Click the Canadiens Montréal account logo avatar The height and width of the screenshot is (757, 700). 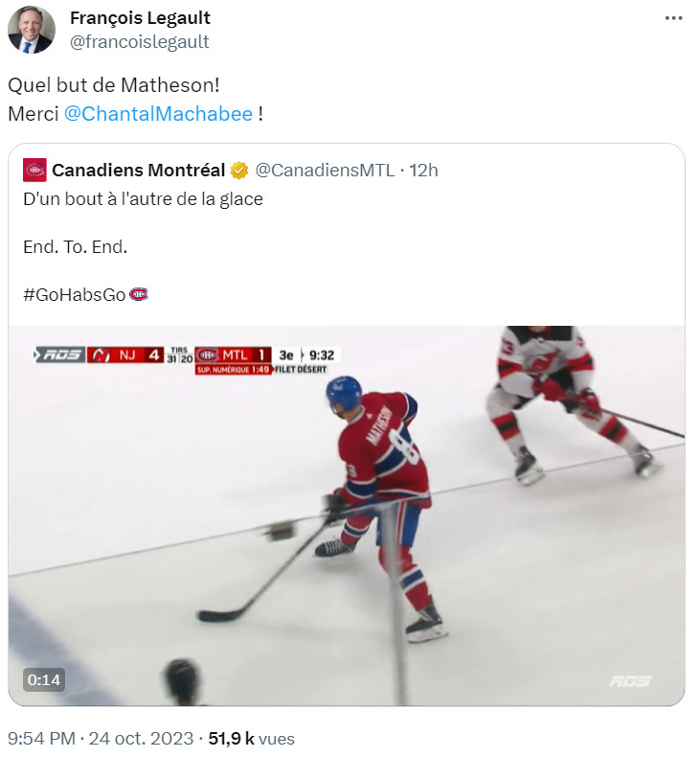pos(35,171)
